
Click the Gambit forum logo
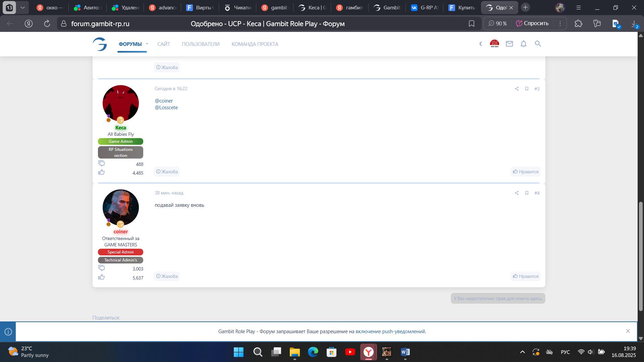100,44
